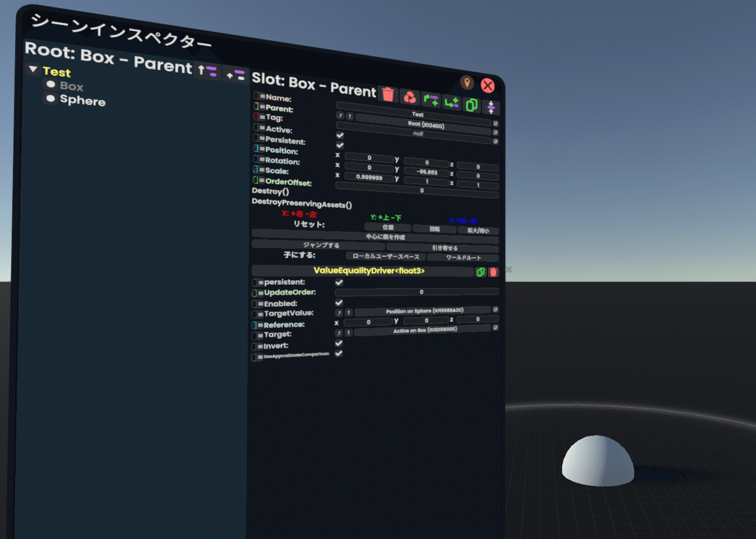Click the green insert parent icon
This screenshot has height=539, width=756.
click(431, 99)
